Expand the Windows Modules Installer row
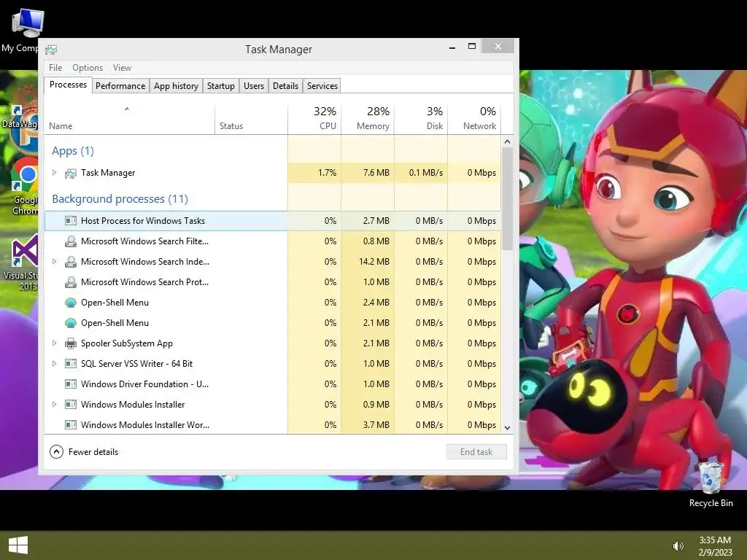The height and width of the screenshot is (560, 747). click(x=54, y=405)
